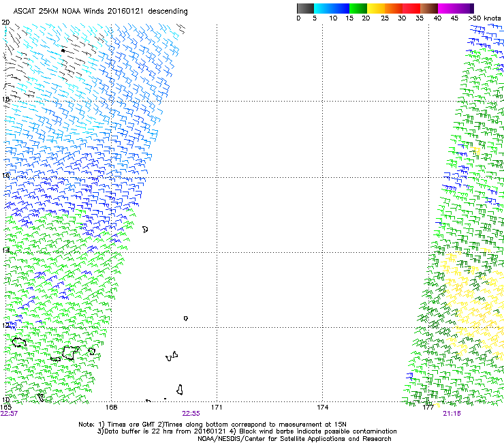Click the '12' latitude axis label
Screen dimensions: 504x443
point(5,325)
